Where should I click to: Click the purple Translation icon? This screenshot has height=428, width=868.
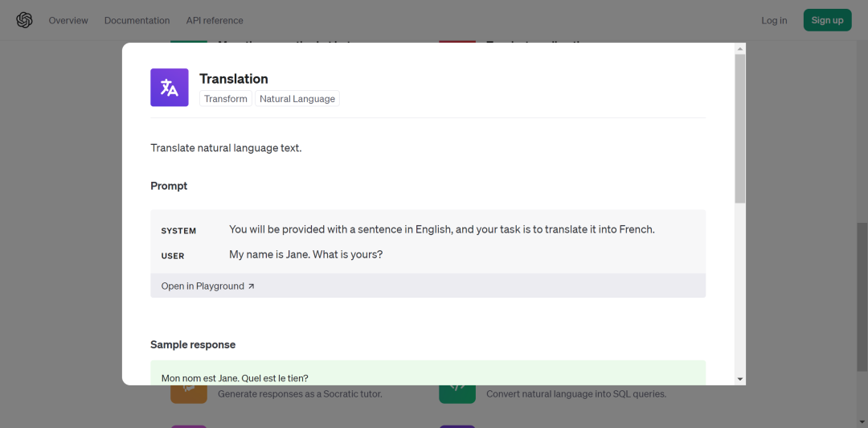[170, 88]
